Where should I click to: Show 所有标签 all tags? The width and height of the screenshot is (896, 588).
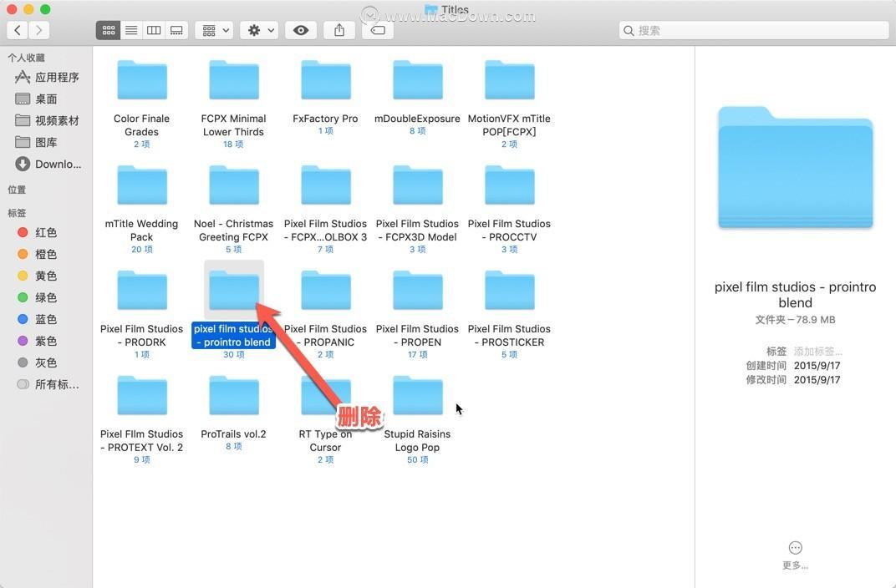click(48, 384)
